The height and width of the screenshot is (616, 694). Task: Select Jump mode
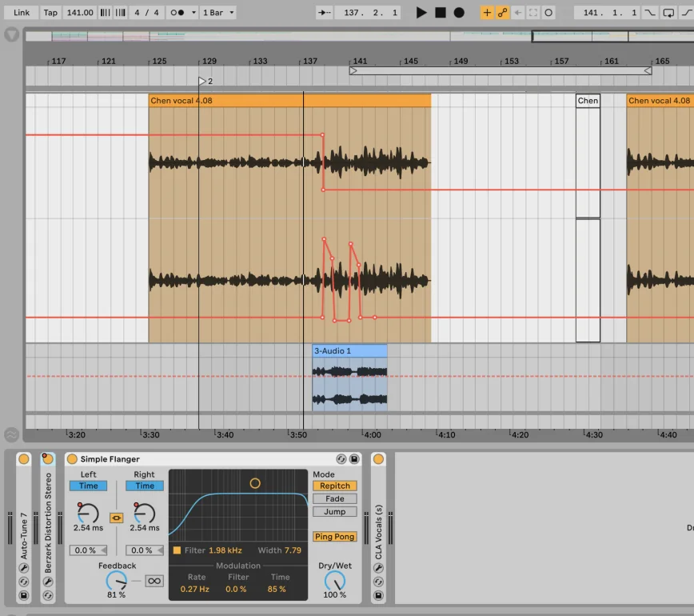tap(334, 511)
